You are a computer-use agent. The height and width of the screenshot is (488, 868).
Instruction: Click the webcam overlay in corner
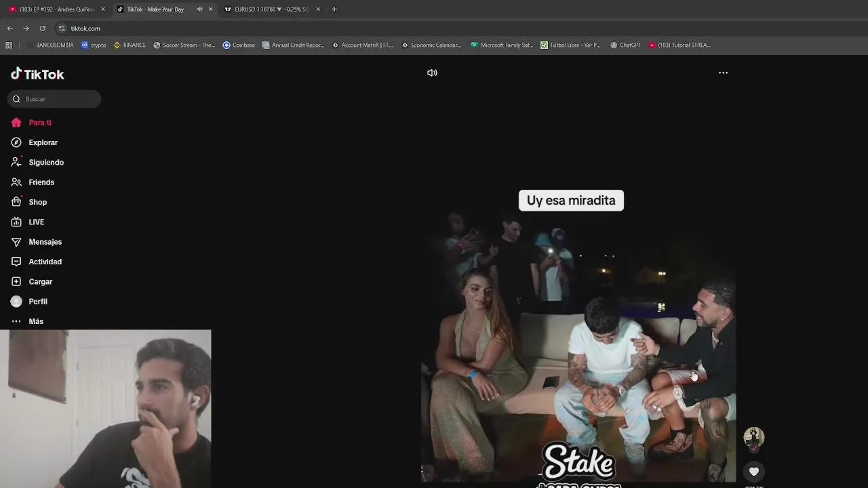pyautogui.click(x=106, y=409)
